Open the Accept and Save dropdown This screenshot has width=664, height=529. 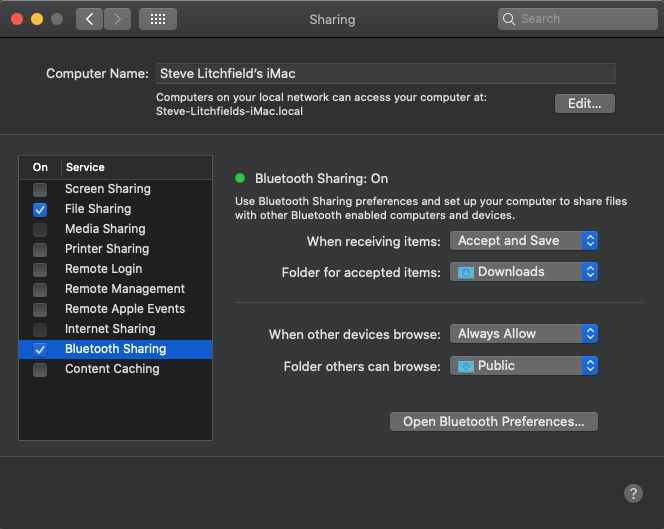524,241
